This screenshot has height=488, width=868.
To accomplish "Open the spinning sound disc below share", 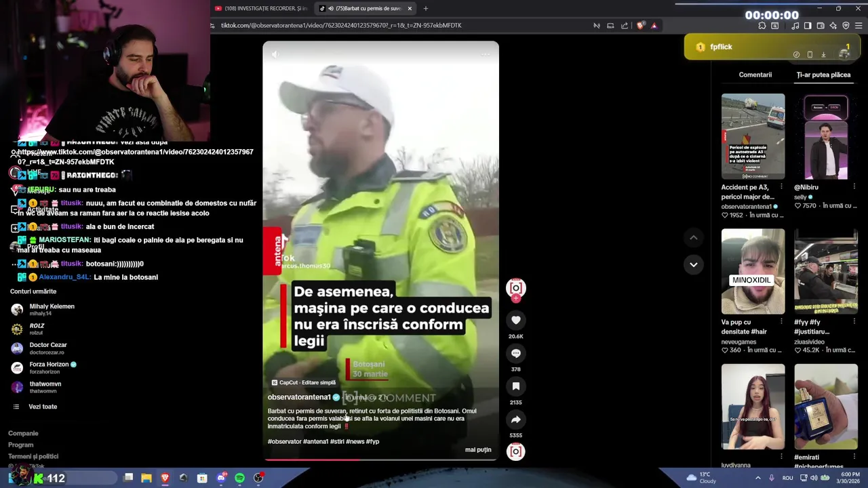I will pos(516,451).
